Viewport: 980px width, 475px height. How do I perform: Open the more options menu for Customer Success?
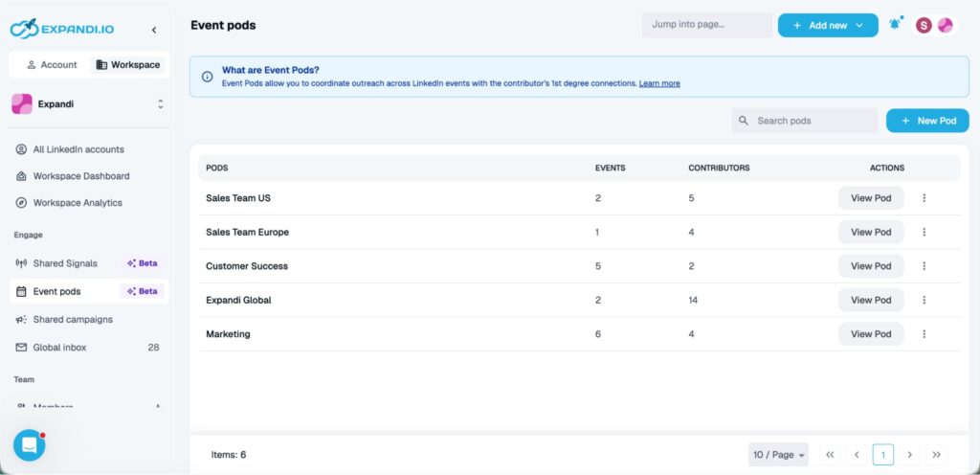pyautogui.click(x=924, y=265)
